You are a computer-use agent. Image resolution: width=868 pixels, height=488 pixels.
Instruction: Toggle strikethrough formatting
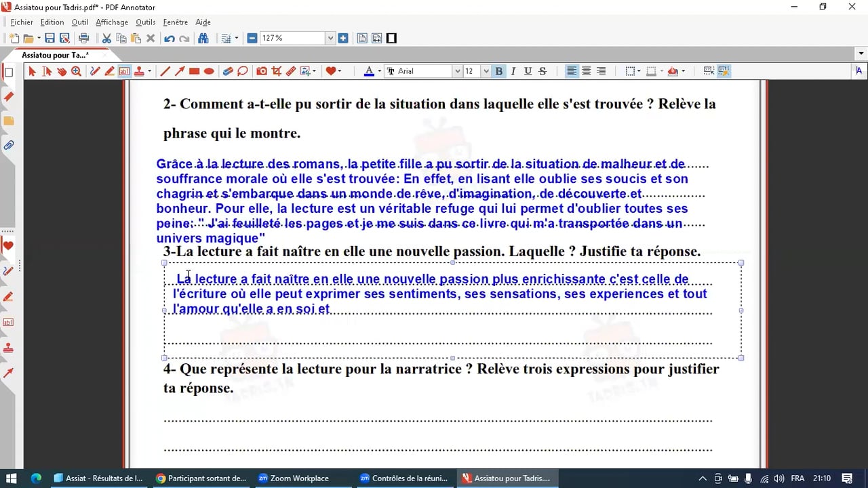click(542, 71)
